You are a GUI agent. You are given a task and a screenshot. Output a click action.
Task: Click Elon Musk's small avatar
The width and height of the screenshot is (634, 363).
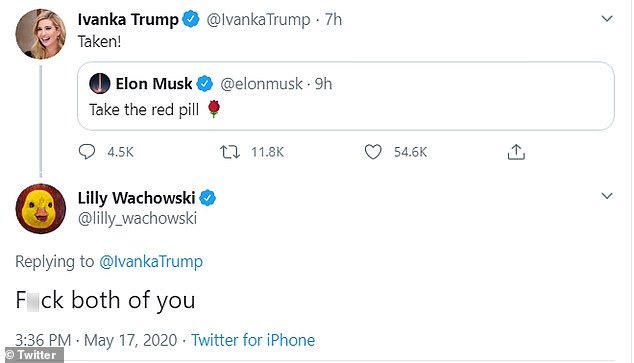coord(99,84)
